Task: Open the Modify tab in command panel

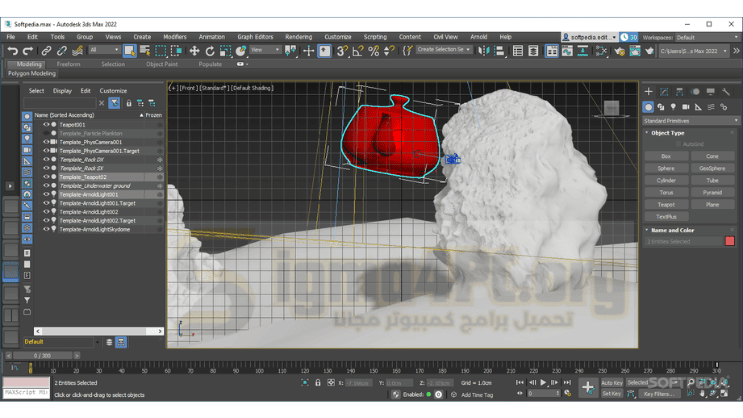Action: point(664,92)
